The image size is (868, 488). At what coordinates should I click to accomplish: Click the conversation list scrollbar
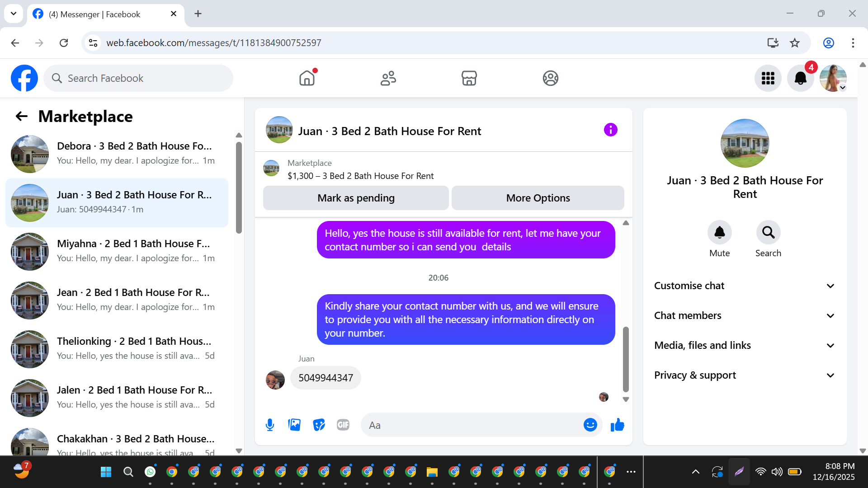pos(239,188)
